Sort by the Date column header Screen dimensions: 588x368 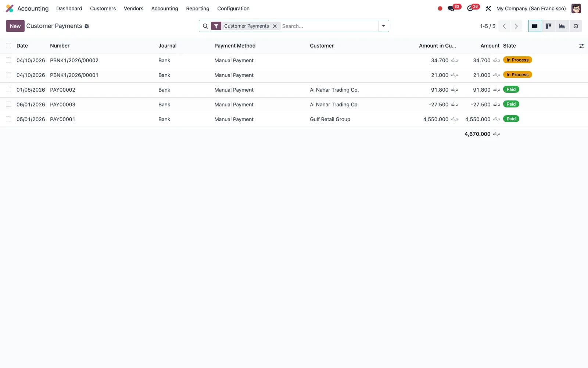tap(22, 46)
